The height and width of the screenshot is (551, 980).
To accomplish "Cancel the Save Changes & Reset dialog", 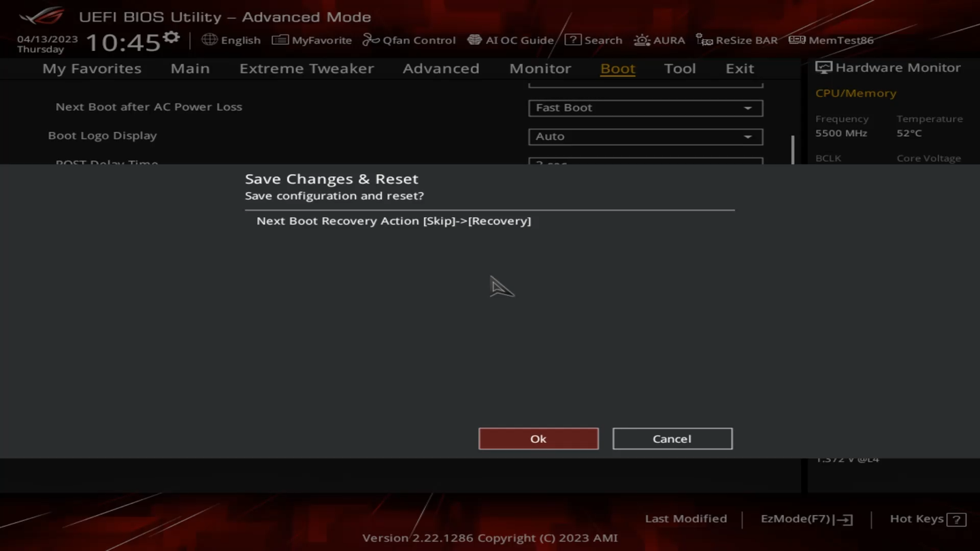I will coord(672,439).
